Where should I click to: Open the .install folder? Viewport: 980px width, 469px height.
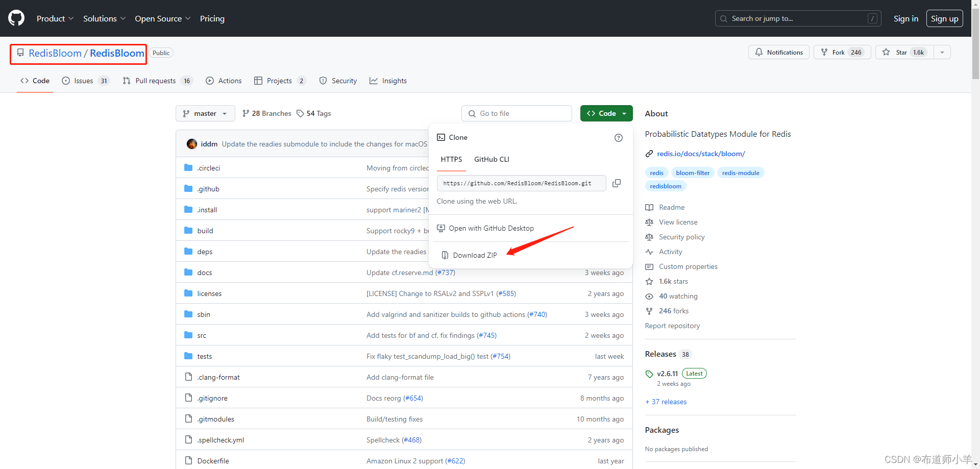coord(207,210)
